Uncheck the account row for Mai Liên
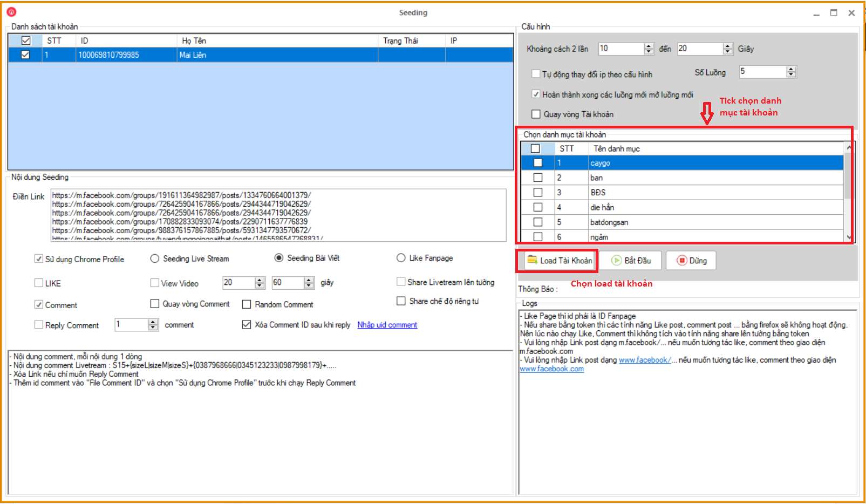This screenshot has height=504, width=866. point(25,55)
